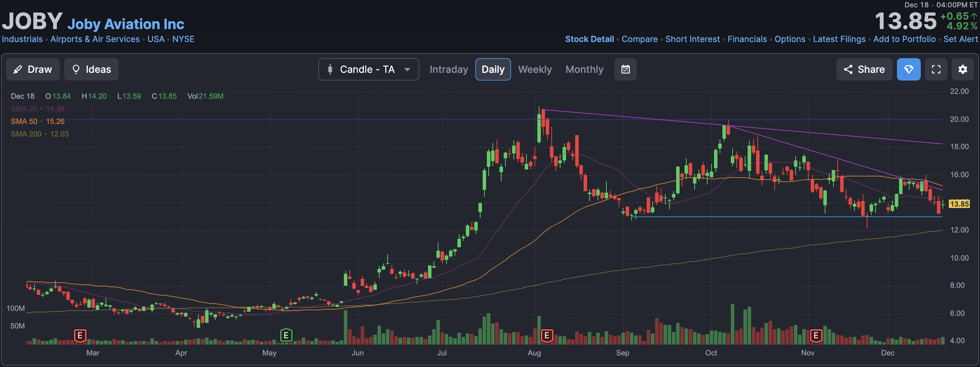The image size is (980, 367).
Task: Click the earnings marker near March
Action: pyautogui.click(x=80, y=335)
